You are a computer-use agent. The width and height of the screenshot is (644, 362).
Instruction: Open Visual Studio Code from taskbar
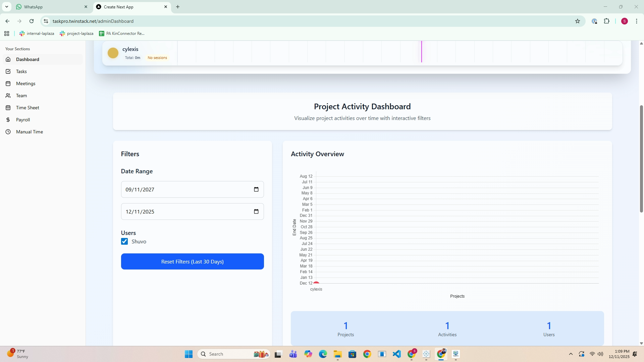pyautogui.click(x=397, y=354)
